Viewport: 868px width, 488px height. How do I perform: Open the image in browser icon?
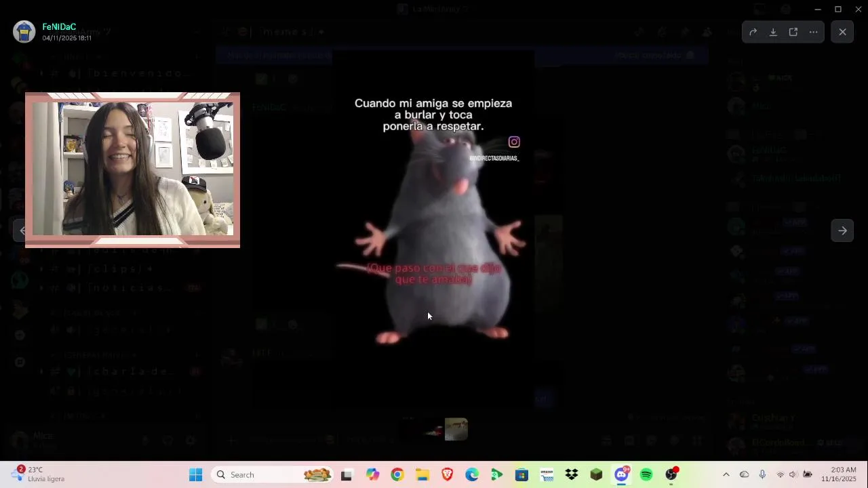(x=793, y=32)
